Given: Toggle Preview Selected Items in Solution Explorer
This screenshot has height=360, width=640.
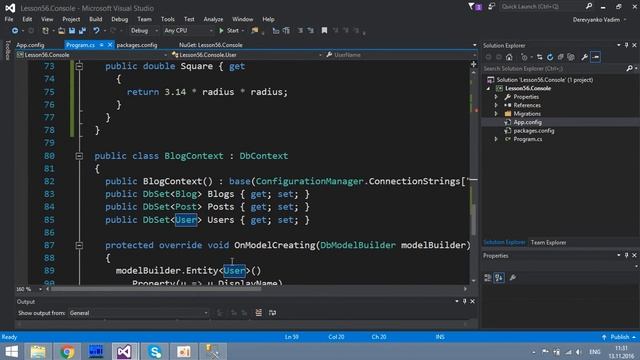Looking at the screenshot, I should point(596,57).
